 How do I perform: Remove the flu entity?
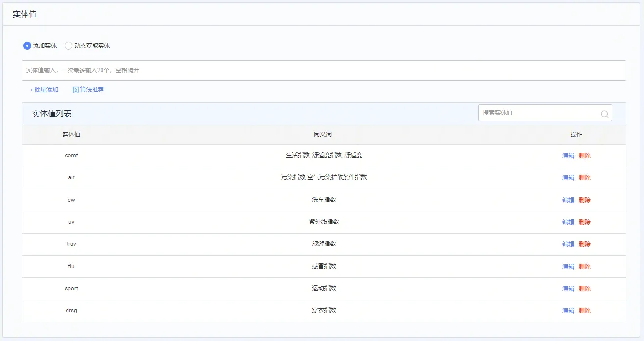(x=584, y=267)
